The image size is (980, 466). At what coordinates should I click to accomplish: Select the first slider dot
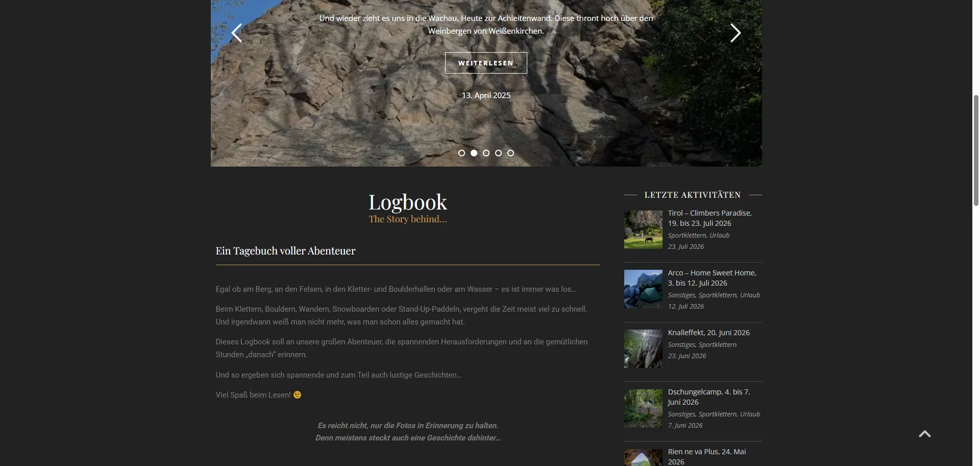[461, 153]
